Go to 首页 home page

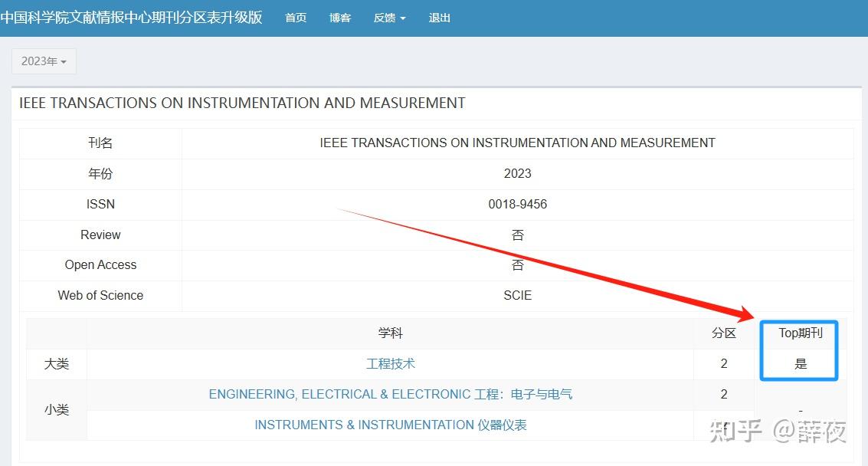pyautogui.click(x=296, y=18)
